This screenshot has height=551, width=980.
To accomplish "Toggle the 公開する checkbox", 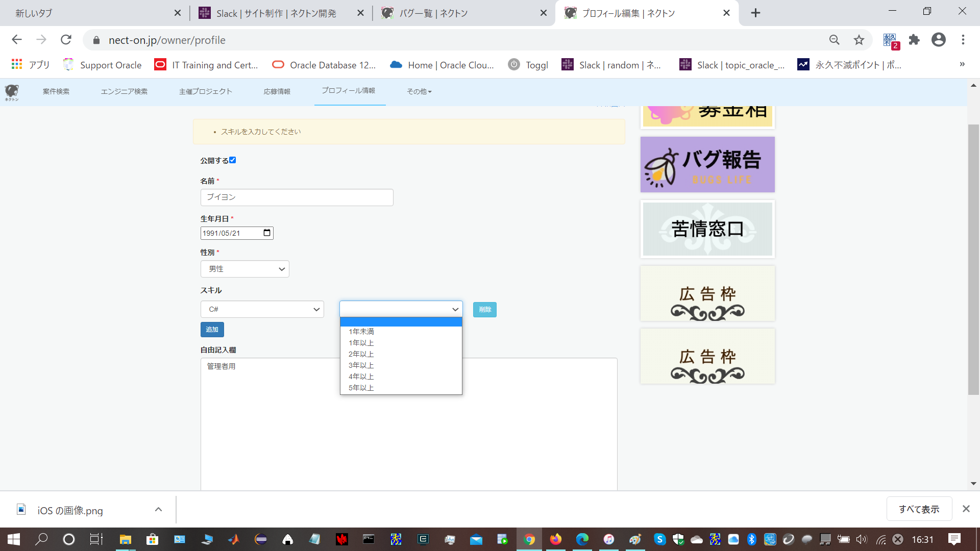I will coord(233,160).
